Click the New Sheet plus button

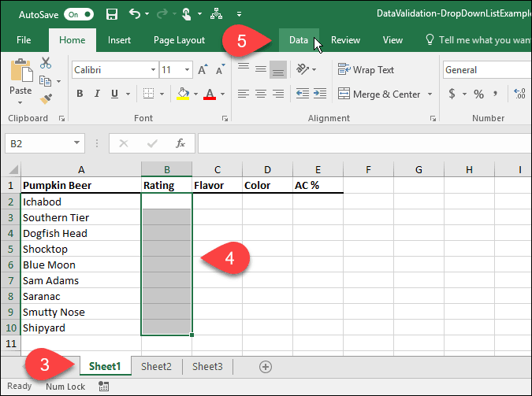point(266,367)
